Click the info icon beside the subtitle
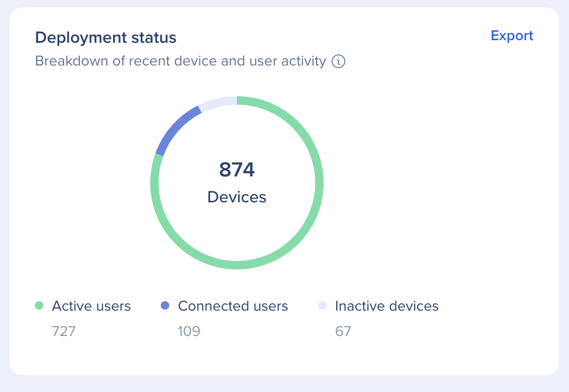 point(338,62)
